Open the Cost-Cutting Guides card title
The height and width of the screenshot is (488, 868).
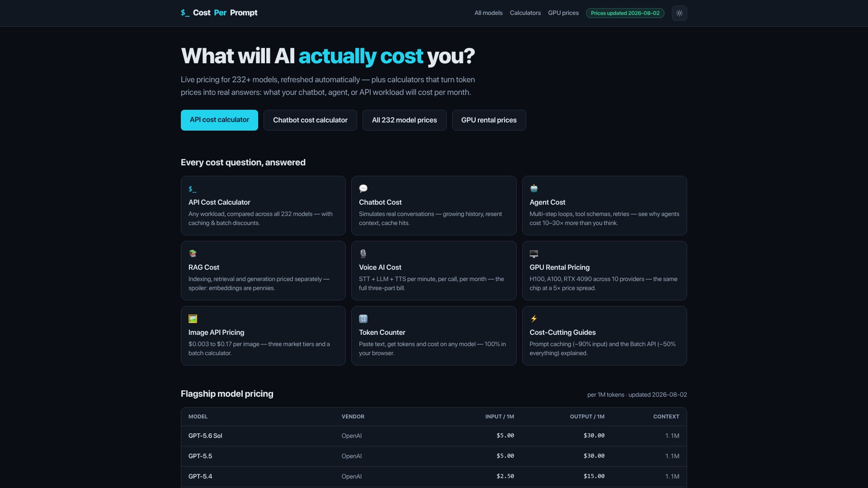(x=562, y=333)
